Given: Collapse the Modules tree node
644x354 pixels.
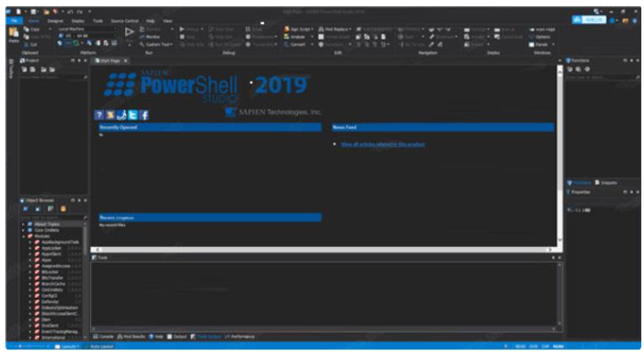Looking at the screenshot, I should tap(23, 236).
